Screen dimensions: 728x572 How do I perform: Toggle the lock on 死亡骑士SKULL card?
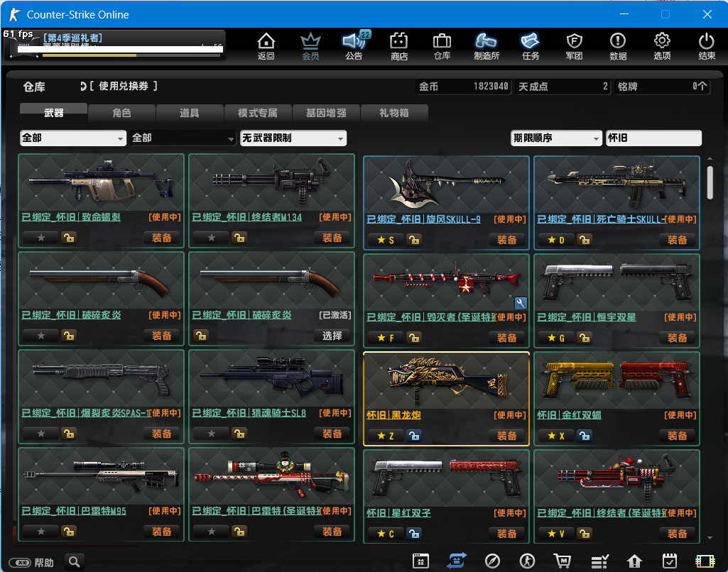(x=584, y=240)
